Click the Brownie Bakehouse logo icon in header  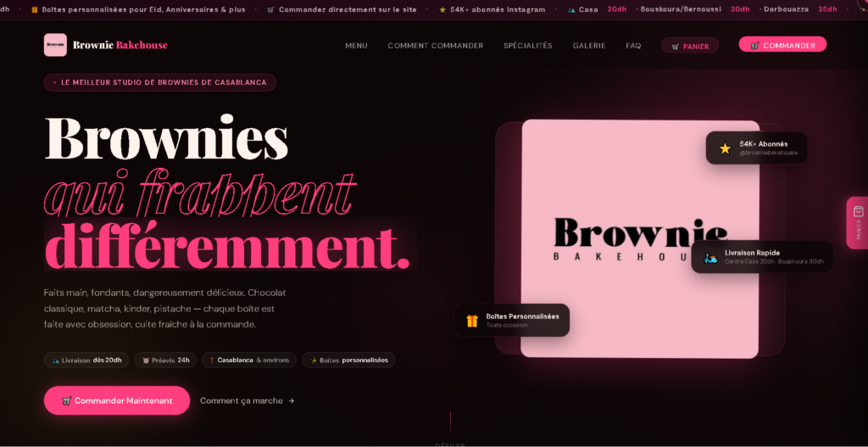pos(55,45)
